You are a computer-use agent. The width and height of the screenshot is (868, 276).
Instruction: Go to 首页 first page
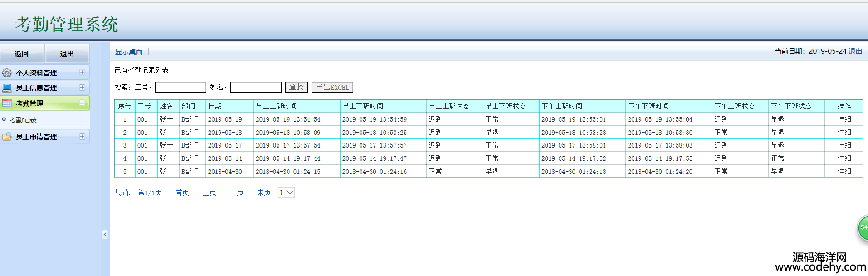[x=182, y=193]
